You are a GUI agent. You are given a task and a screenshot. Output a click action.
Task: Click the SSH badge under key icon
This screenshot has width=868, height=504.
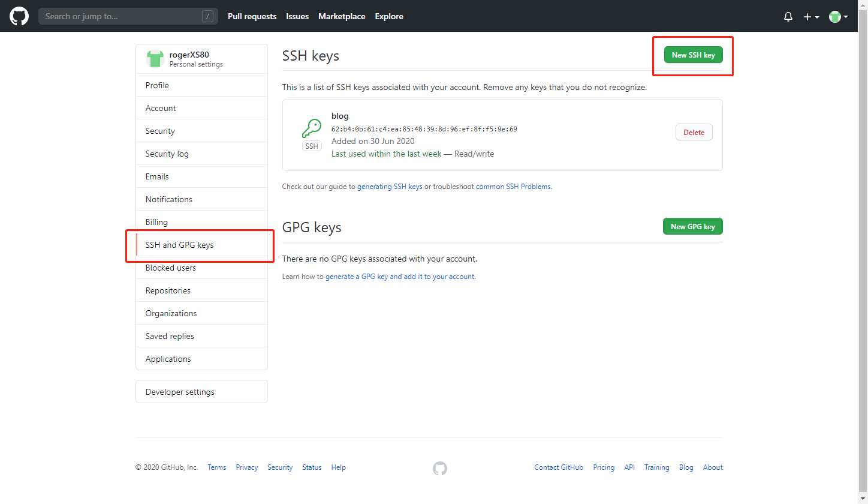[x=312, y=146]
